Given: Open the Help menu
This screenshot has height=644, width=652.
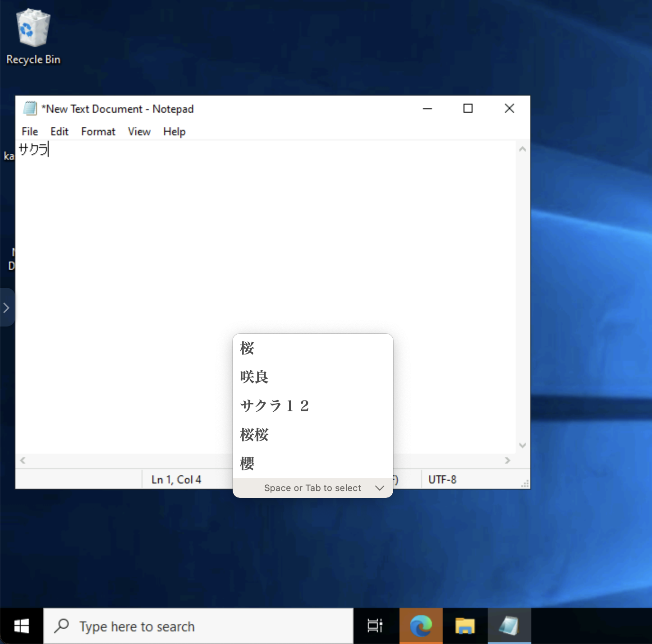Looking at the screenshot, I should (x=174, y=131).
